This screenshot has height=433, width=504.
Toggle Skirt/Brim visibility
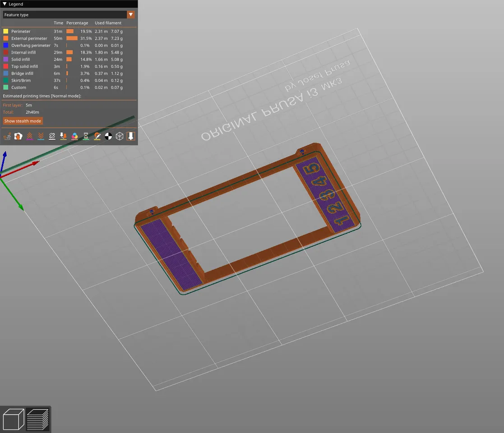(x=5, y=80)
